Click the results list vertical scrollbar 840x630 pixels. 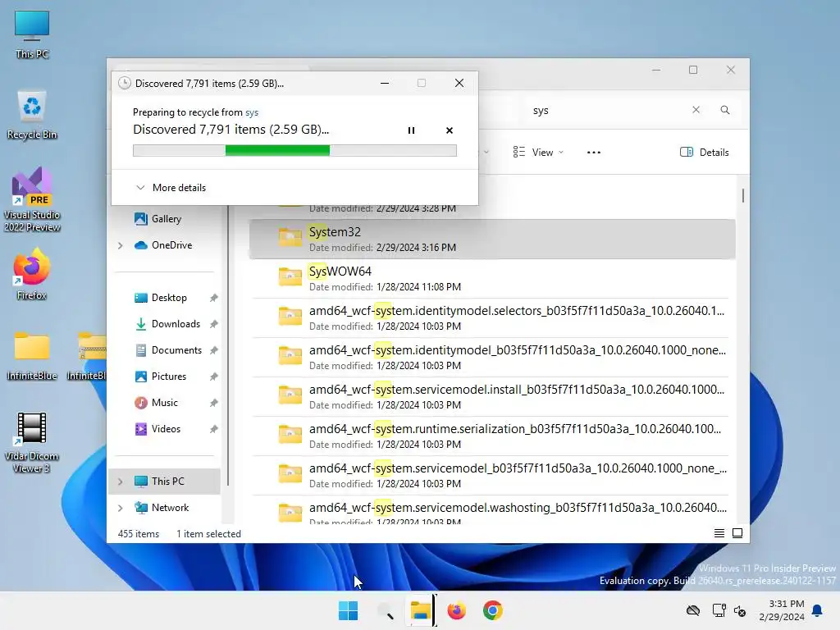(743, 195)
